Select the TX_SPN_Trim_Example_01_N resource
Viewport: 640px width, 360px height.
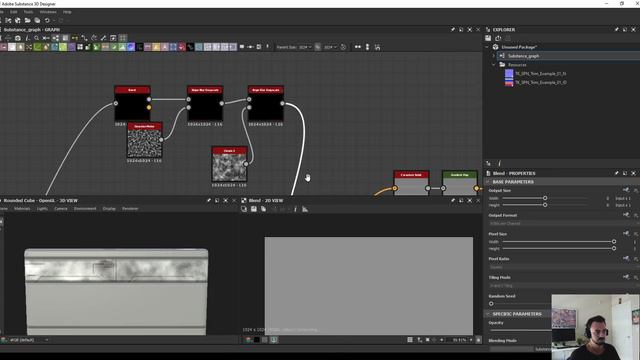click(x=540, y=73)
